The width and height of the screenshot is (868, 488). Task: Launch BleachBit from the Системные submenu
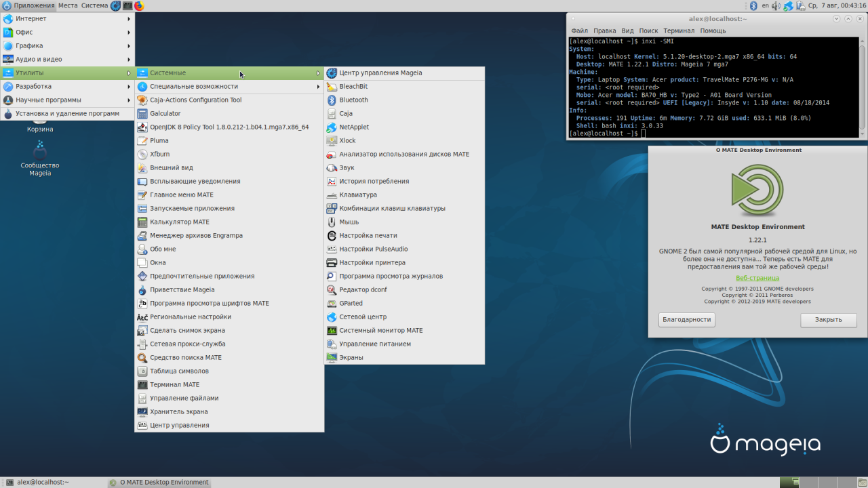tap(405, 86)
